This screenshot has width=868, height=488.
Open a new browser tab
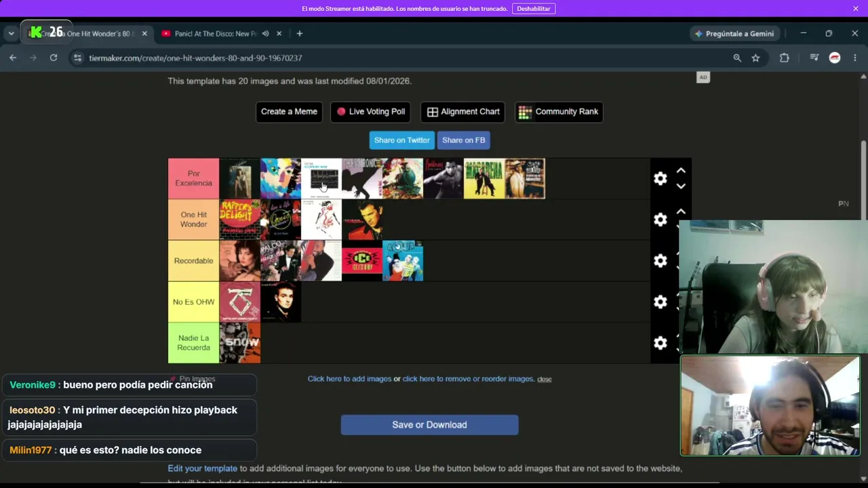click(x=299, y=33)
